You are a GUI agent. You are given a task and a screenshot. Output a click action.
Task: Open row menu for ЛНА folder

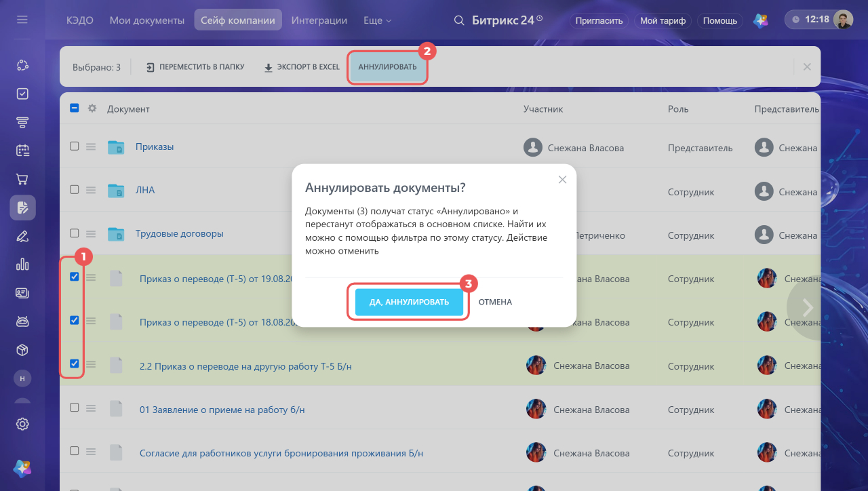[91, 190]
